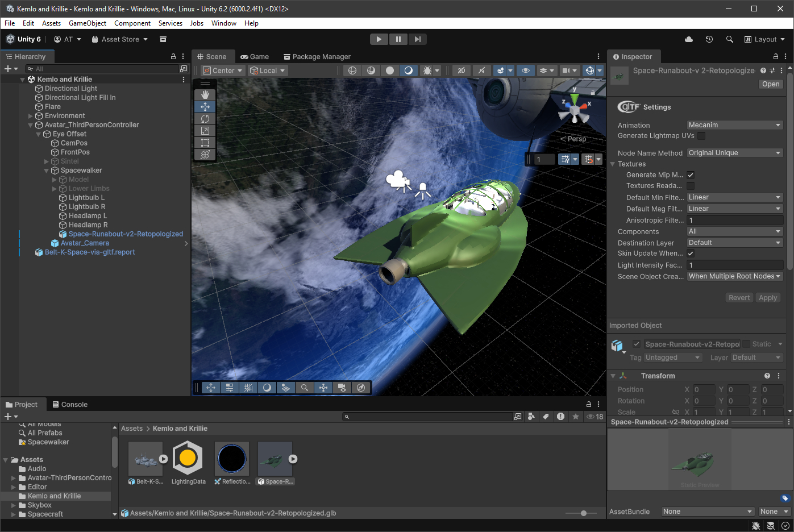Open the Layout dropdown
The height and width of the screenshot is (532, 794).
[764, 39]
